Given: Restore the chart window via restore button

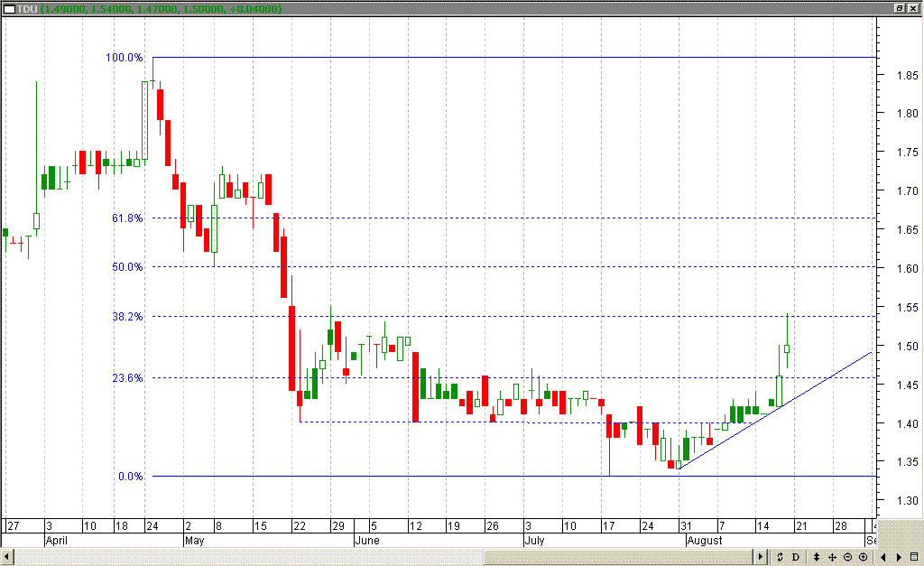Looking at the screenshot, I should pos(900,8).
